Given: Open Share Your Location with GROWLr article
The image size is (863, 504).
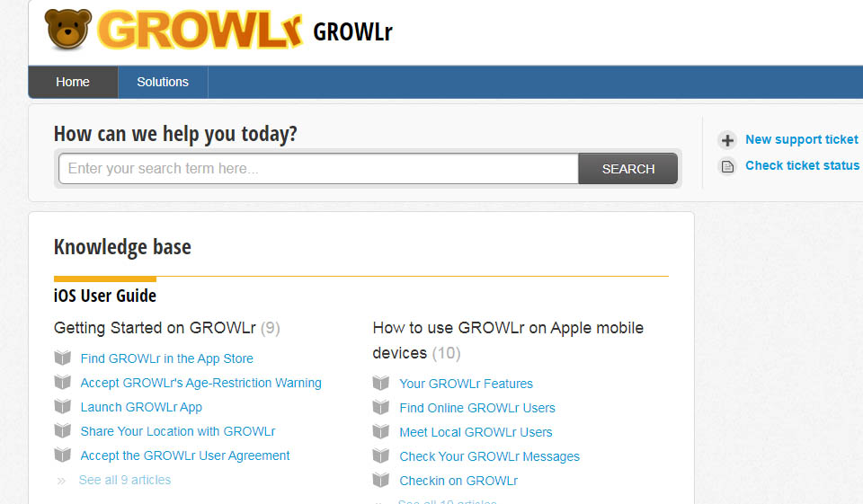Looking at the screenshot, I should pos(178,431).
